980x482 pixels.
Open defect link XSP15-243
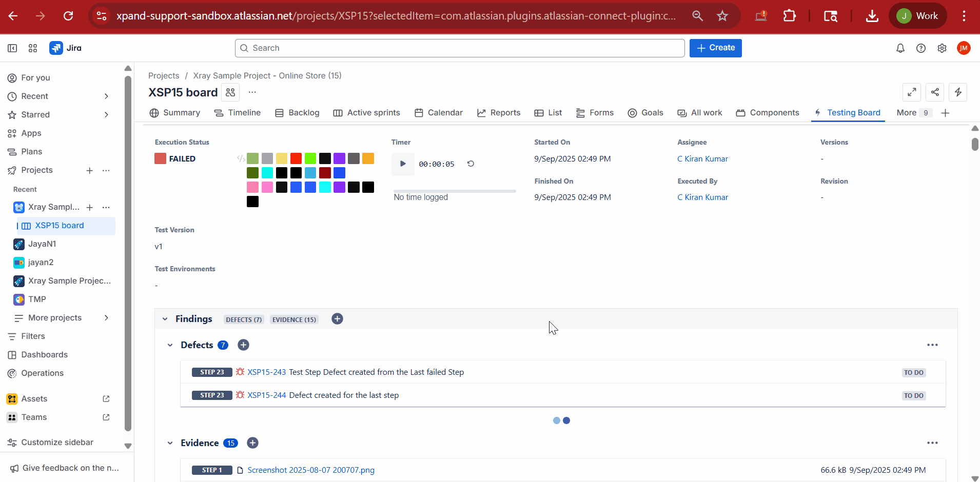point(266,372)
